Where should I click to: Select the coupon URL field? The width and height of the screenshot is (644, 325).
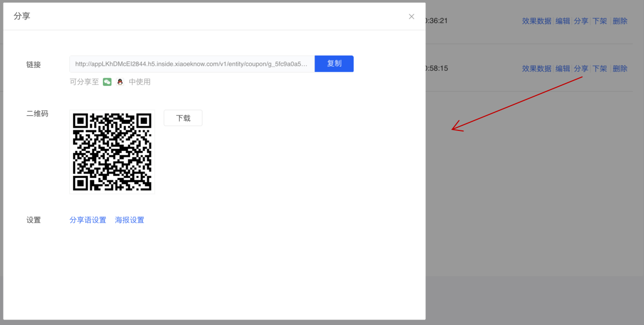(192, 64)
